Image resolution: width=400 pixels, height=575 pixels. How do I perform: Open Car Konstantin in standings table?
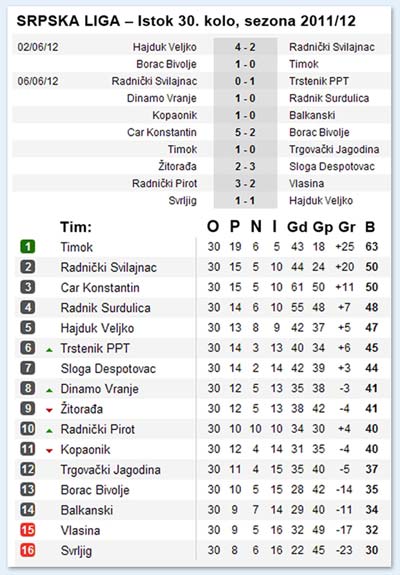pos(100,288)
